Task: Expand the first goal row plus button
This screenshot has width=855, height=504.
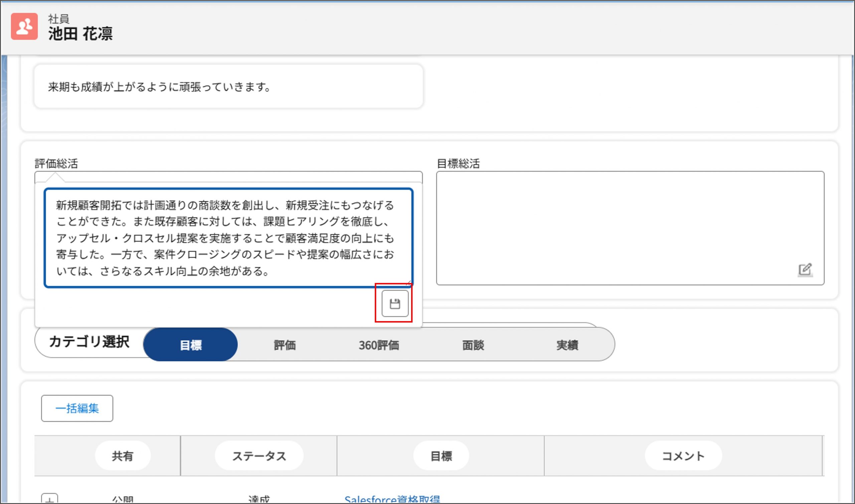Action: click(x=50, y=499)
